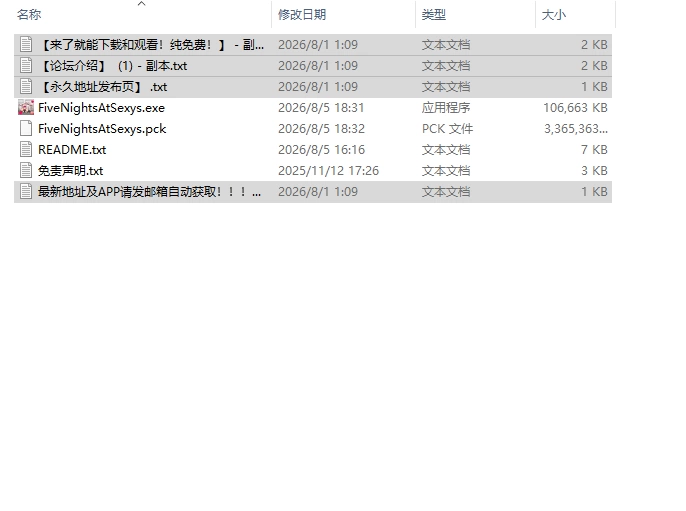Click the icon for 最新地址及APP请发邮箱自动获取 file
The image size is (686, 511).
coord(26,192)
